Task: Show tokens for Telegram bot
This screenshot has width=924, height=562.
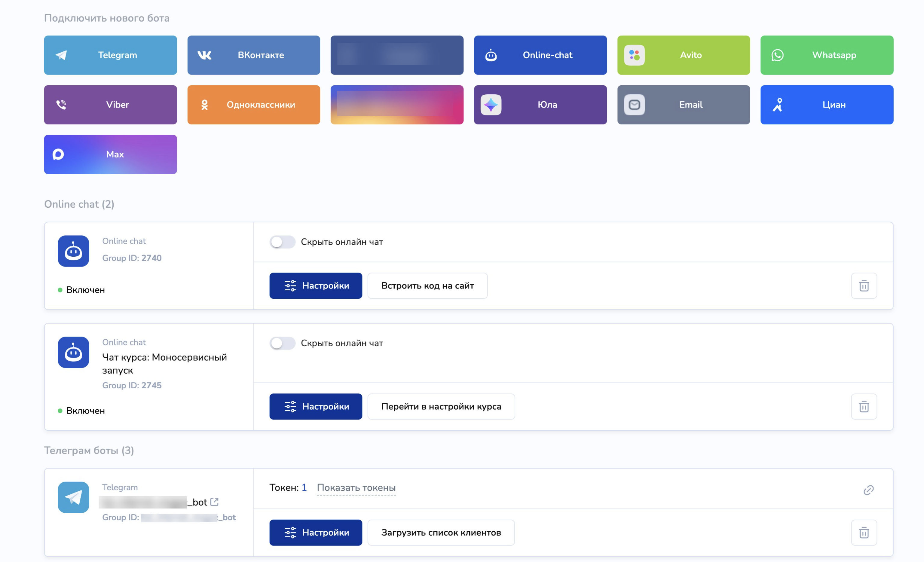Action: [x=356, y=487]
